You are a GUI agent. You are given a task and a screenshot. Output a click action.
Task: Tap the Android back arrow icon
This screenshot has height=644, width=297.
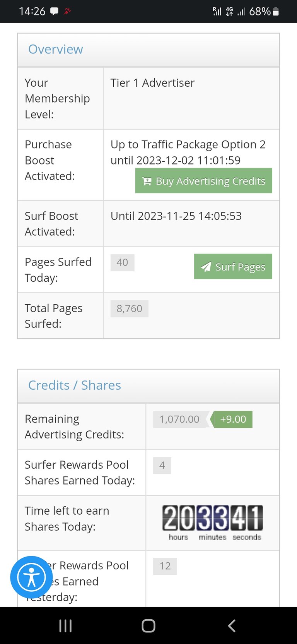232,625
